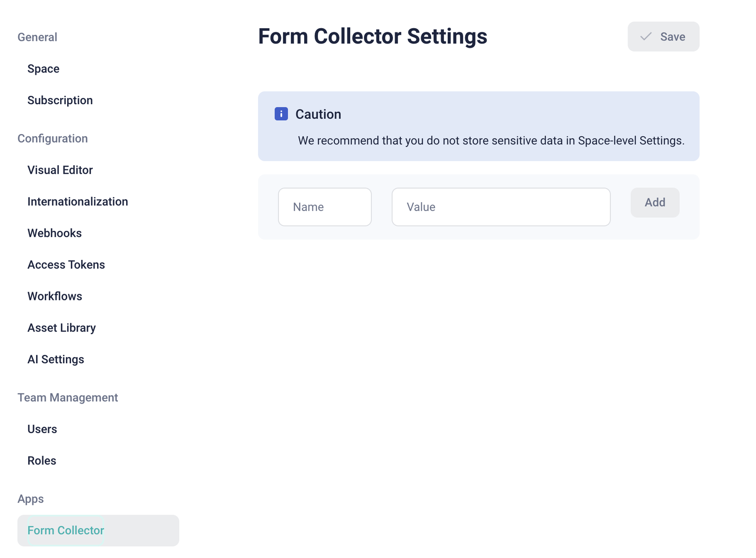Open the Roles management section
The width and height of the screenshot is (756, 558).
click(x=41, y=460)
